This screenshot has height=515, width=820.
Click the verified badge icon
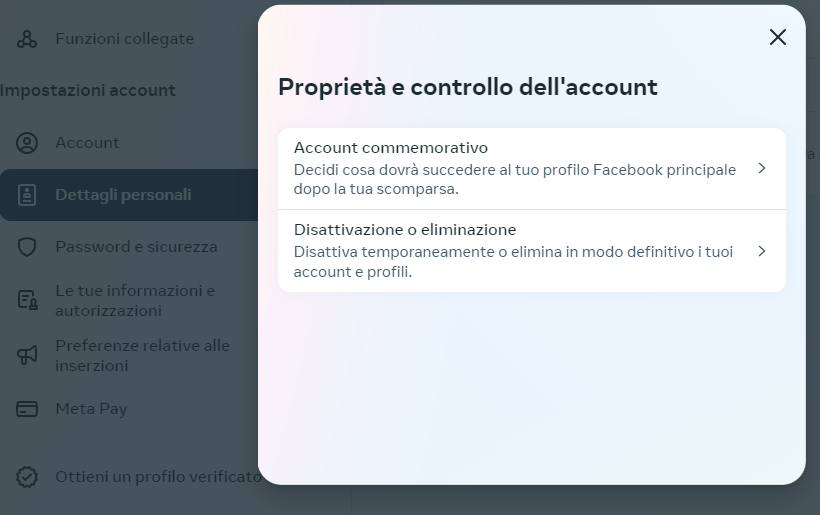27,477
